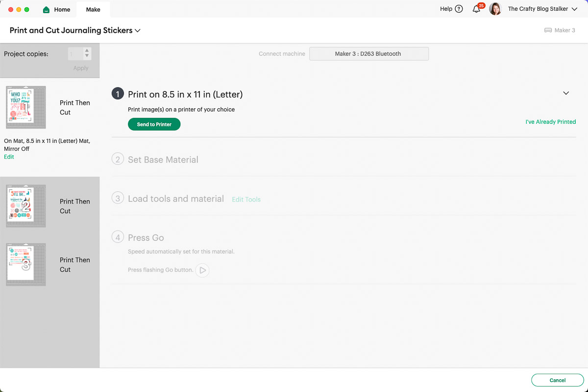The width and height of the screenshot is (588, 392).
Task: Click the flashing Go play button icon
Action: [202, 270]
